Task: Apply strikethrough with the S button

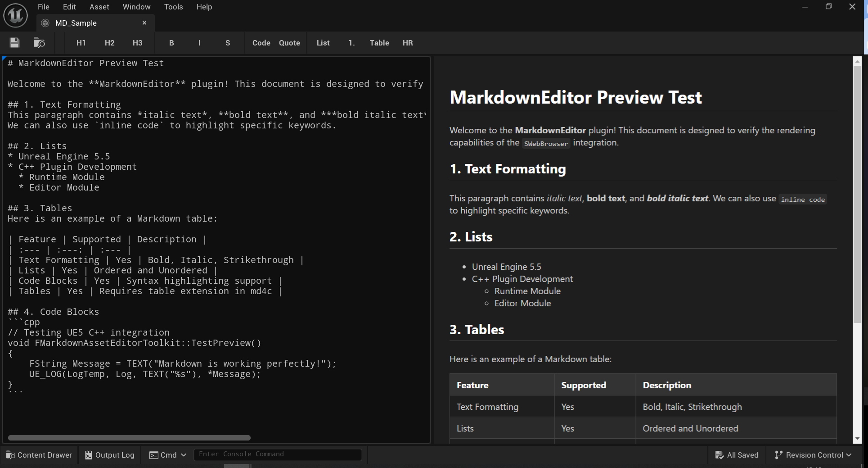Action: coord(228,43)
